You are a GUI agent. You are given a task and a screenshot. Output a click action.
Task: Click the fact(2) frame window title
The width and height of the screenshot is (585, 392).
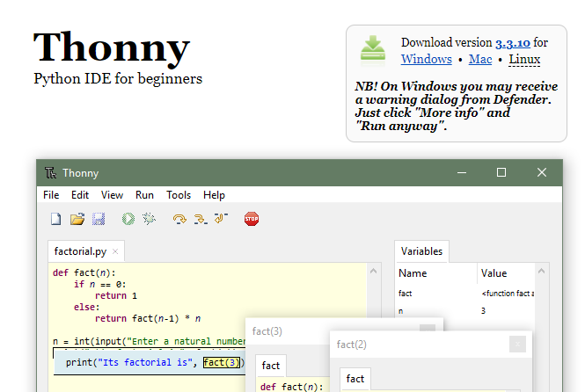[x=352, y=345]
